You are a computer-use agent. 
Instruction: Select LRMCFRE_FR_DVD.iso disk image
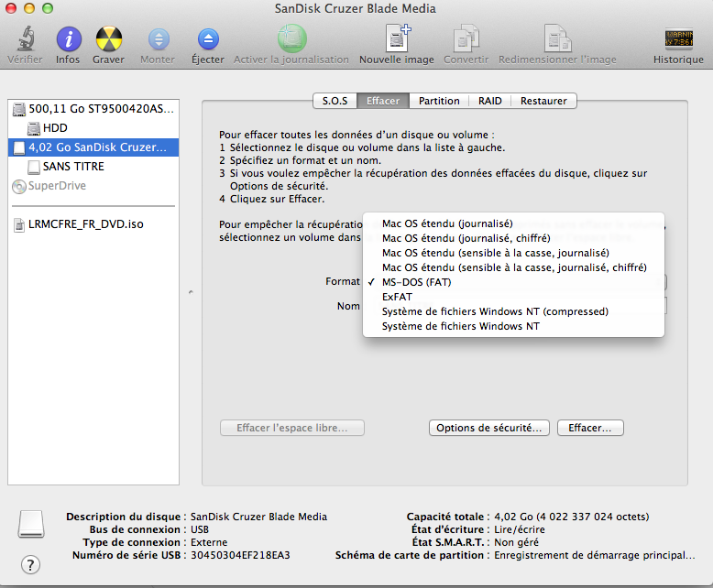coord(85,224)
